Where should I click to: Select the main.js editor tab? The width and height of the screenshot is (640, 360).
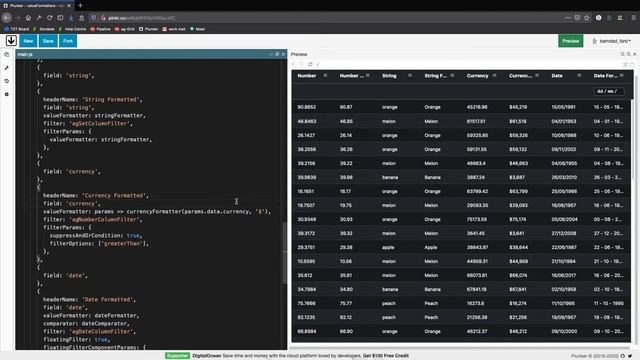coord(25,54)
